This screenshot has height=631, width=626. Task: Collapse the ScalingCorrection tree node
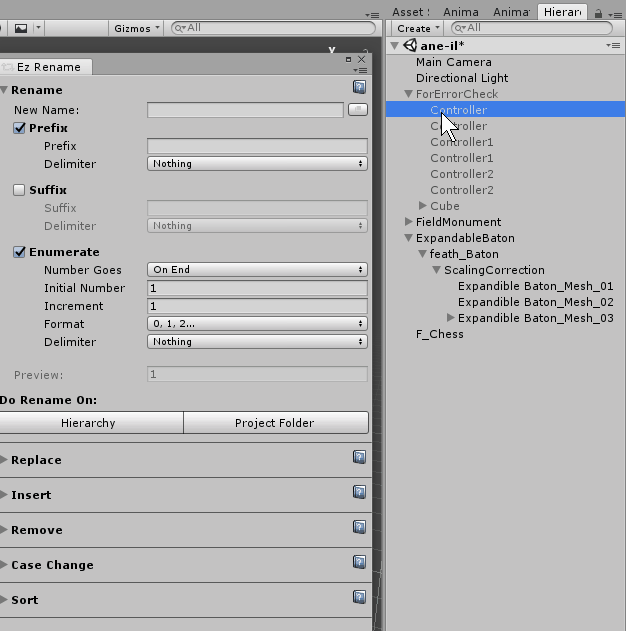click(437, 270)
